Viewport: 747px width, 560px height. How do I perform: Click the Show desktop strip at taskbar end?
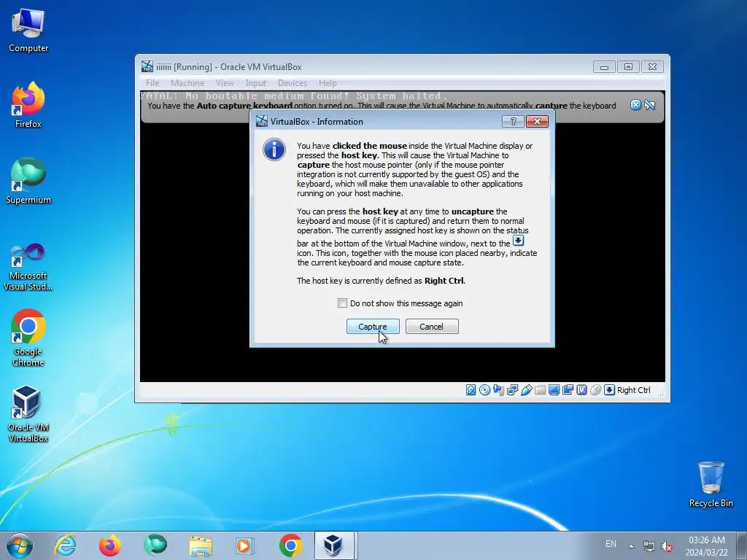click(743, 545)
